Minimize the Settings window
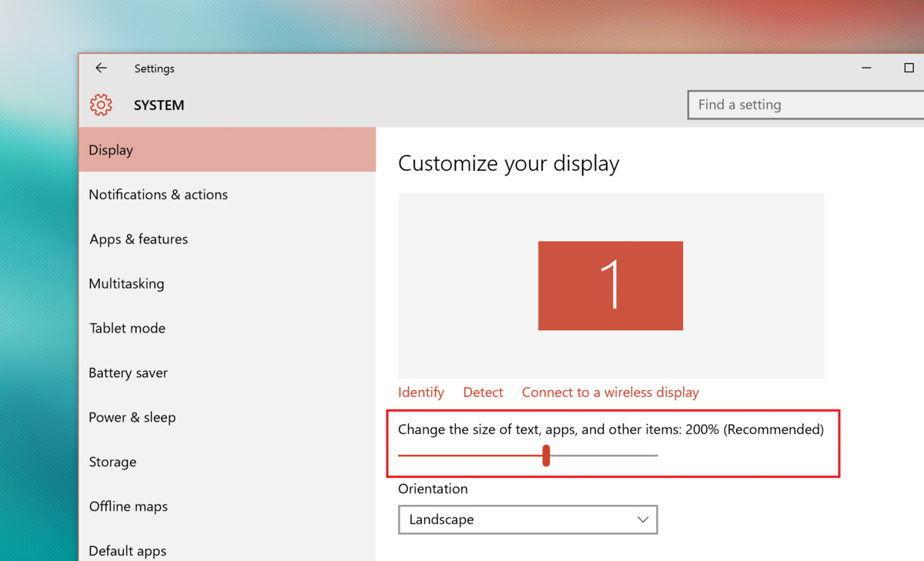This screenshot has height=561, width=924. coord(866,68)
